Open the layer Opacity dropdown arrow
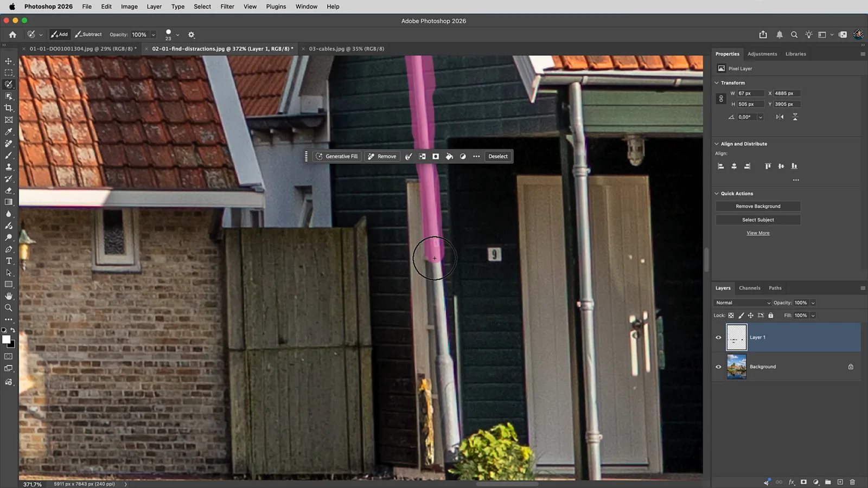The height and width of the screenshot is (488, 868). click(x=813, y=303)
